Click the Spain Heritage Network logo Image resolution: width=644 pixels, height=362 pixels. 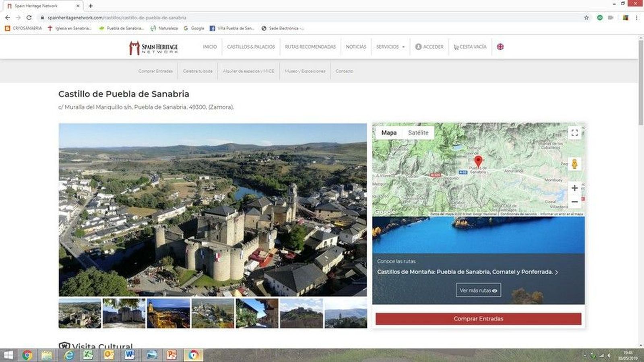pyautogui.click(x=152, y=47)
